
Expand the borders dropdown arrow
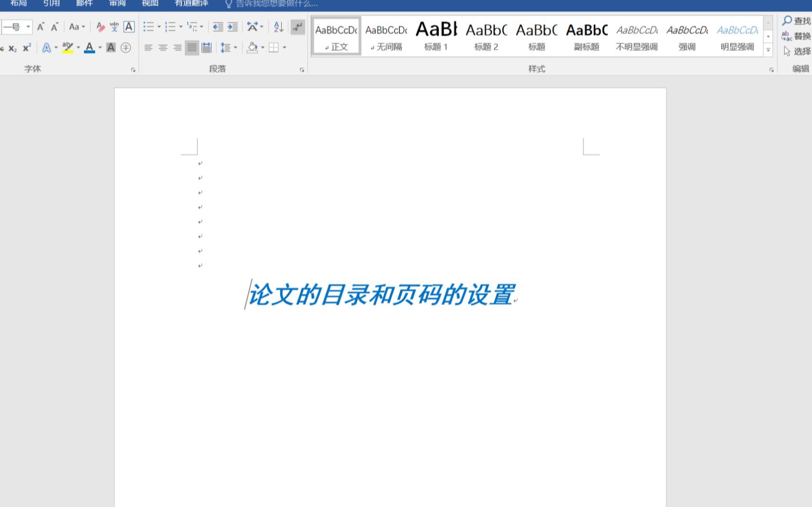pos(284,48)
